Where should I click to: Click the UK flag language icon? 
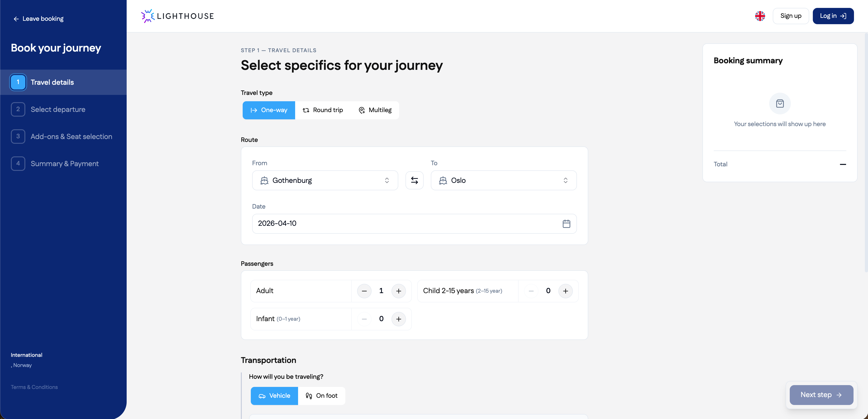click(760, 16)
